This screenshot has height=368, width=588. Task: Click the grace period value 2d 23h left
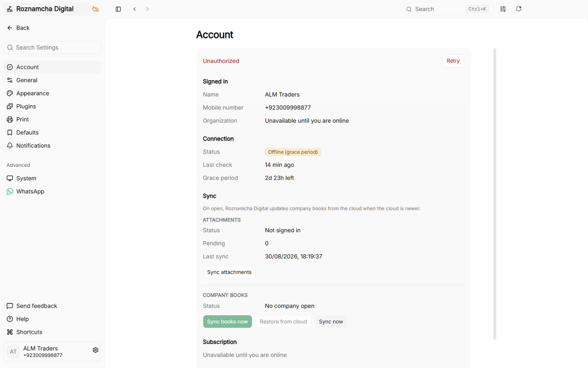[279, 178]
